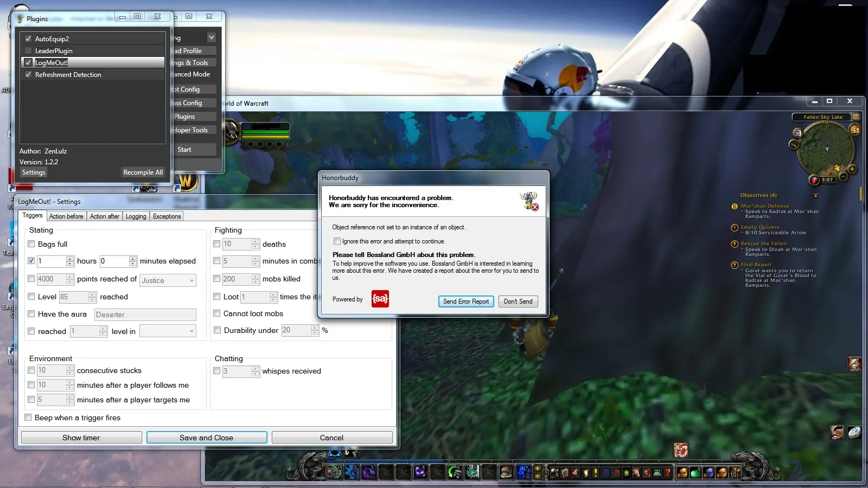868x488 pixels.
Task: Switch to the Action before tab
Action: click(66, 216)
